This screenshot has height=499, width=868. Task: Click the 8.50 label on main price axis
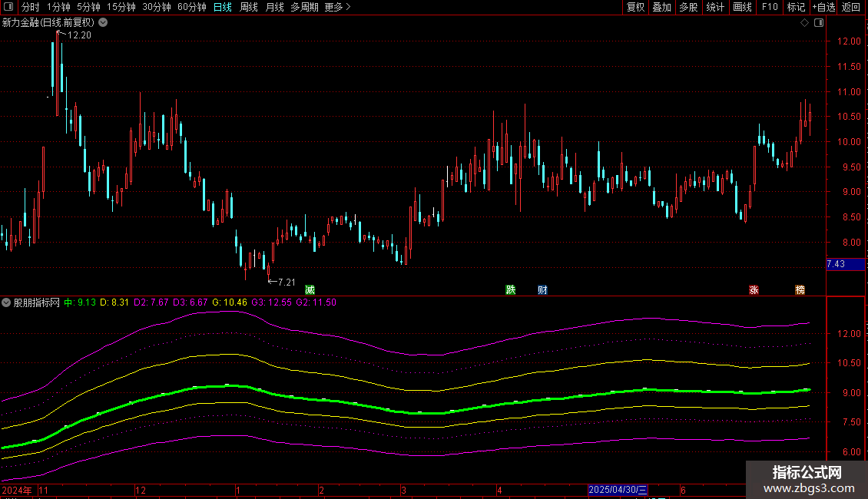pyautogui.click(x=851, y=216)
